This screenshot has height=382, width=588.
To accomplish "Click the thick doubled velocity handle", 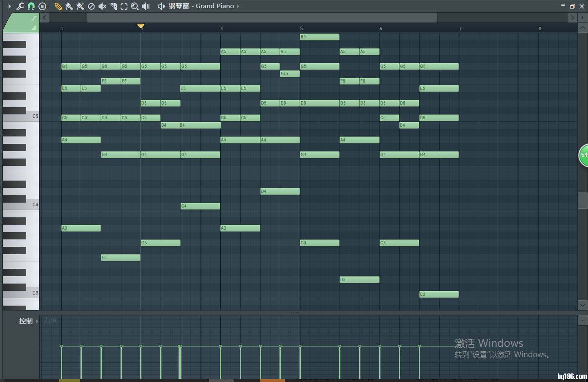I will coord(180,346).
